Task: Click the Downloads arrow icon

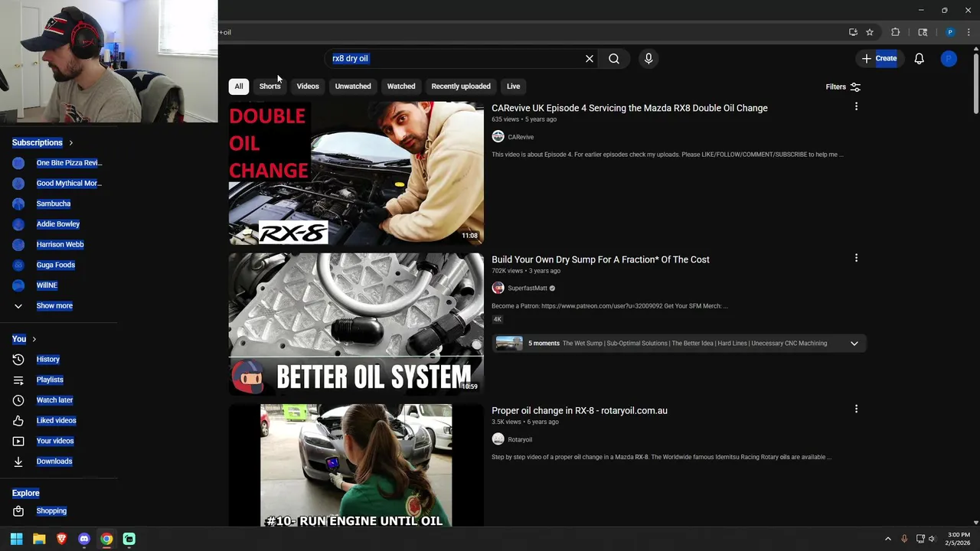Action: coord(18,461)
